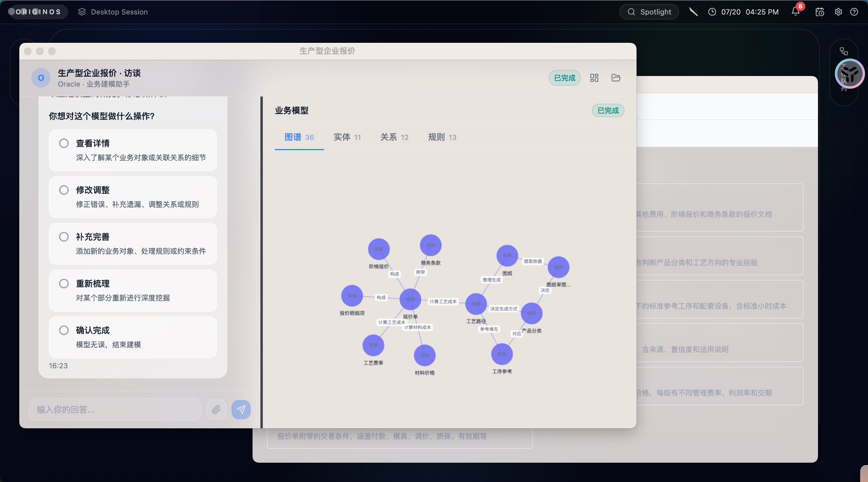Select the 修改调整 radio option
The image size is (868, 482).
[64, 190]
